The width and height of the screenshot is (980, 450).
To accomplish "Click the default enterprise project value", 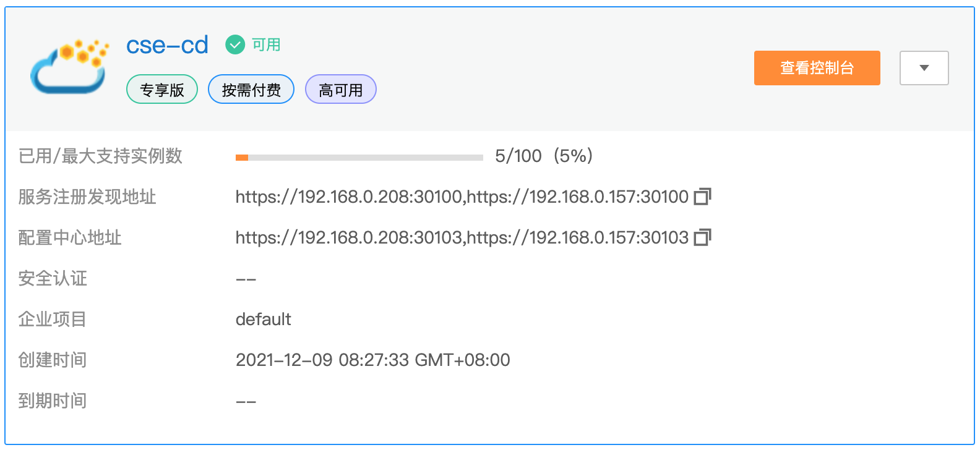I will point(263,319).
